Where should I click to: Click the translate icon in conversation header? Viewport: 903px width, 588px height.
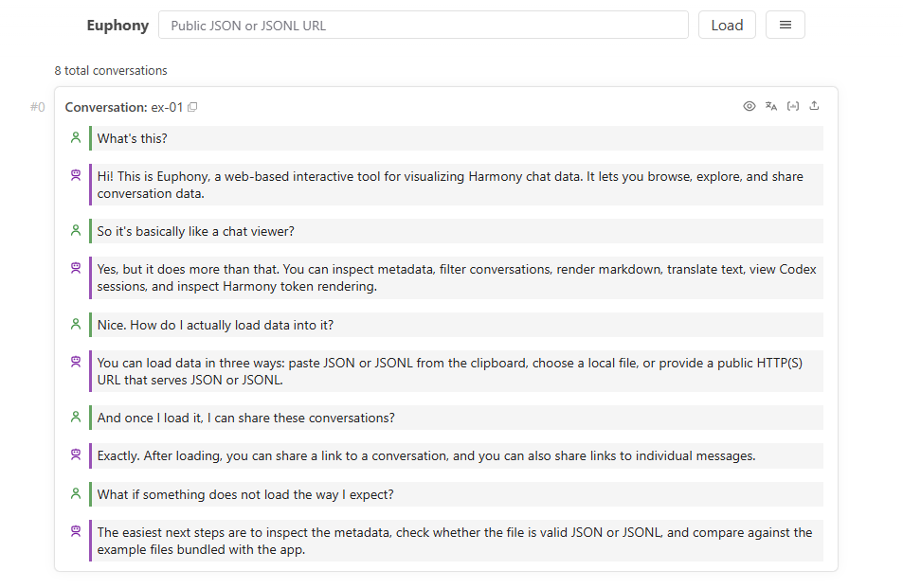coord(771,106)
